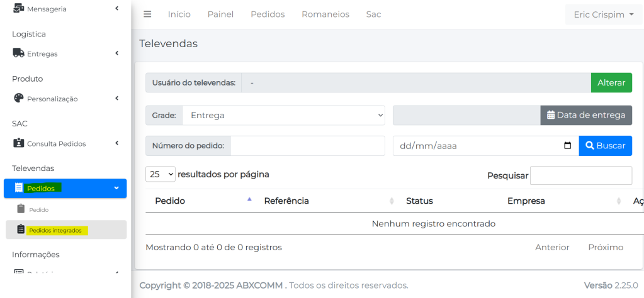Open the results per page dropdown
The height and width of the screenshot is (298, 644).
(160, 174)
